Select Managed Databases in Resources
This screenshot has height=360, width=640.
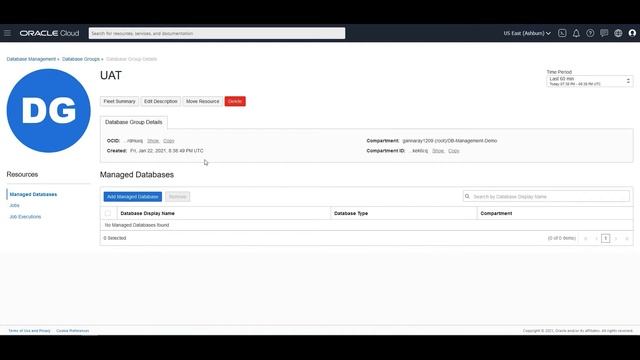(33, 194)
